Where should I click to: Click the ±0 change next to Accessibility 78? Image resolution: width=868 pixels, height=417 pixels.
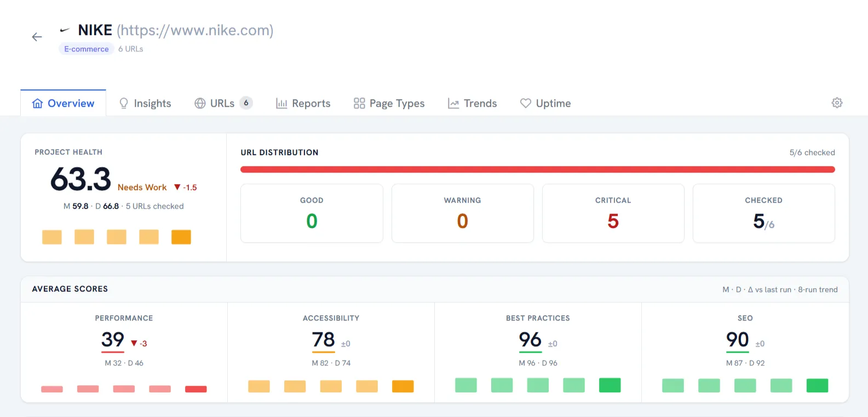click(x=346, y=344)
